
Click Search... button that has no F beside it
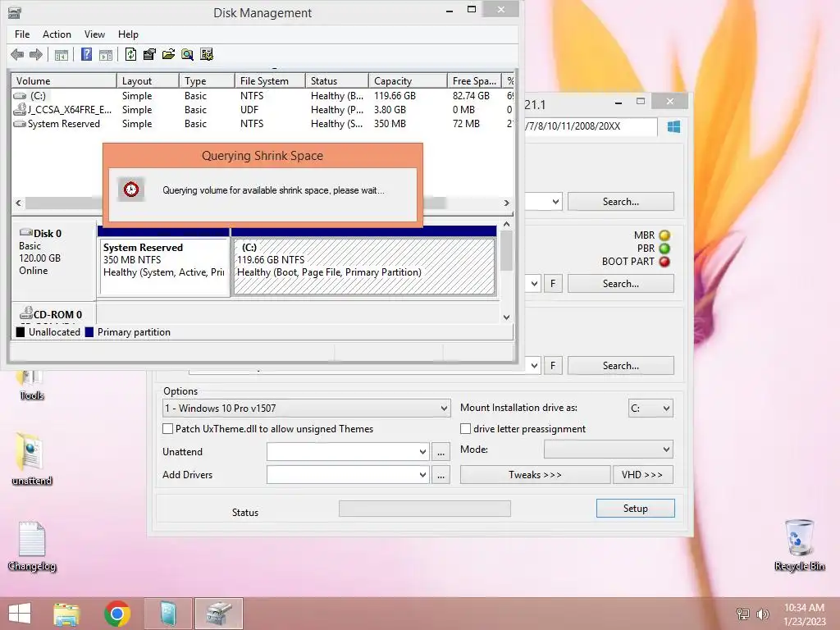tap(620, 202)
